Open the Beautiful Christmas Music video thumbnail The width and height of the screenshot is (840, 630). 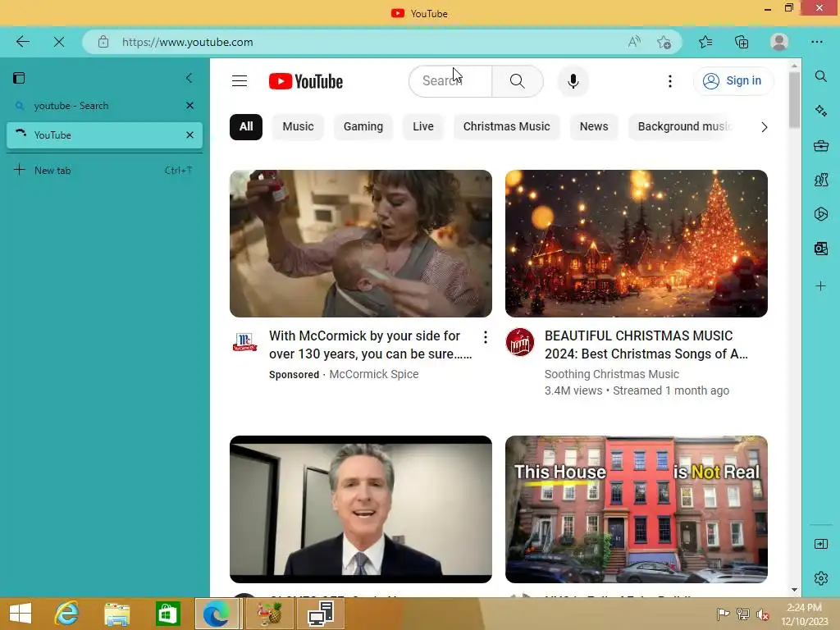(x=636, y=243)
